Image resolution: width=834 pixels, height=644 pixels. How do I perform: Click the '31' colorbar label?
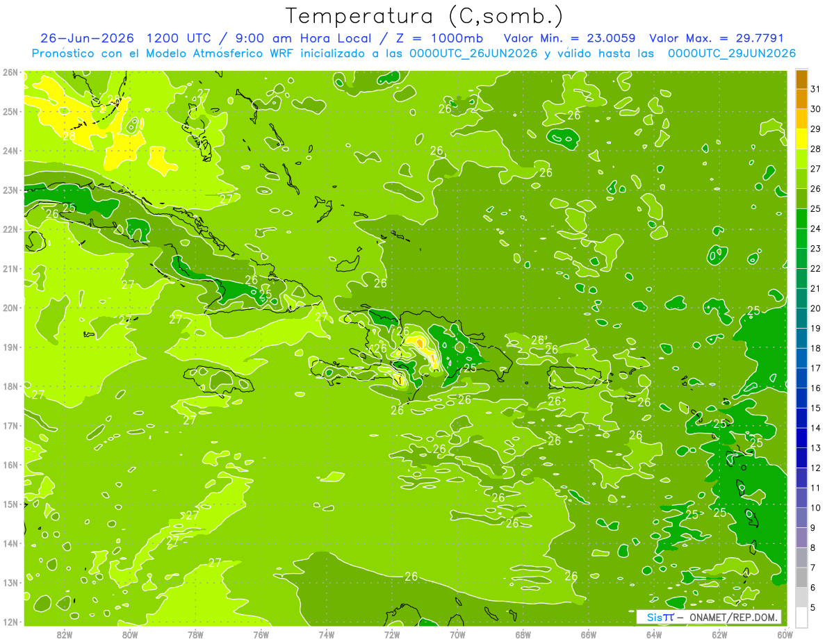pos(816,89)
